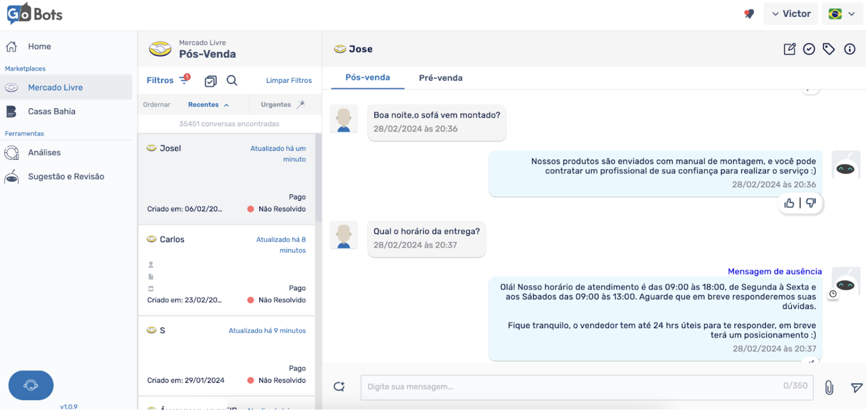Give thumbs down to bot answer
Screen dimensions: 868x410
(811, 203)
